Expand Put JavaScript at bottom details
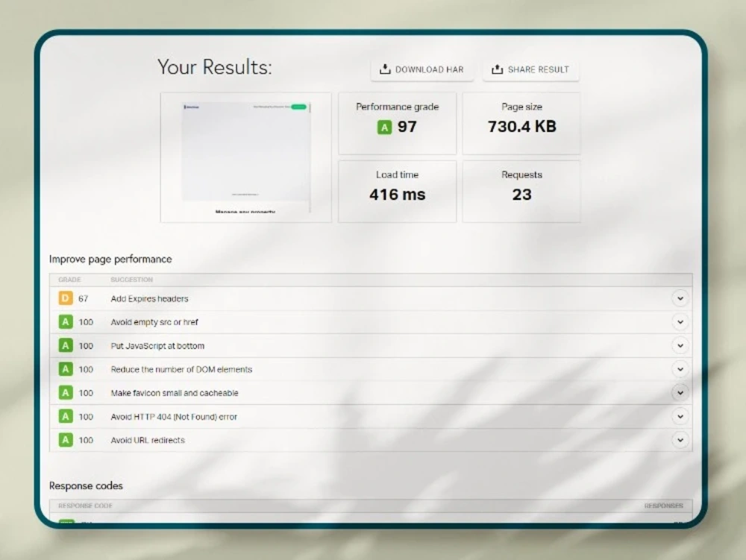The image size is (746, 560). pos(680,345)
